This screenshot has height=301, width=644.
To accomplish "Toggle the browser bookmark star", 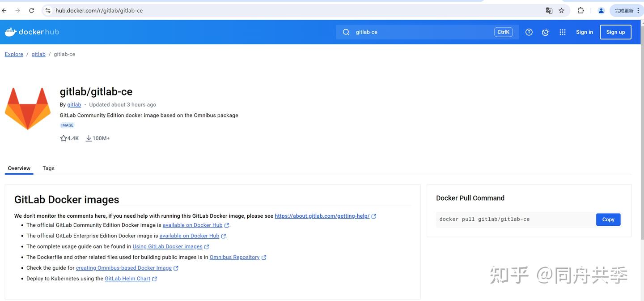I will point(561,10).
